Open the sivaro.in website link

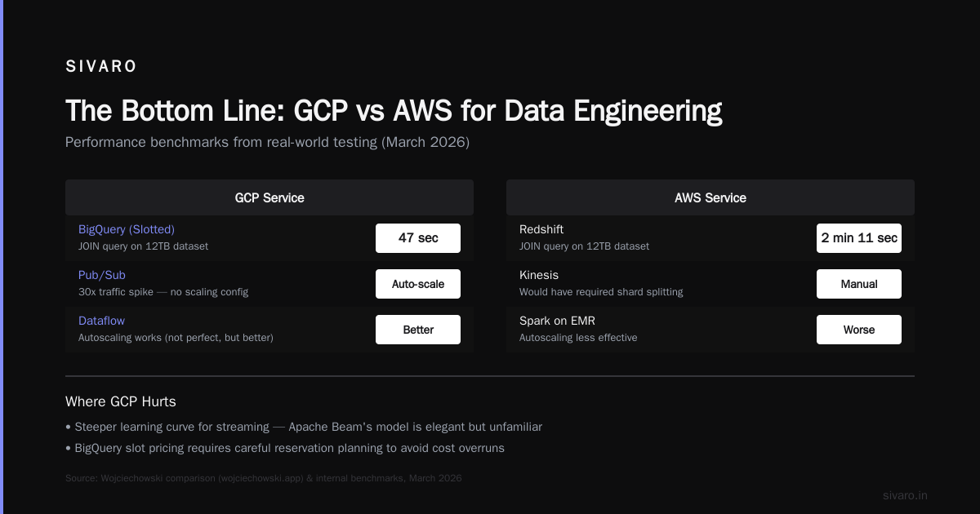coord(905,495)
